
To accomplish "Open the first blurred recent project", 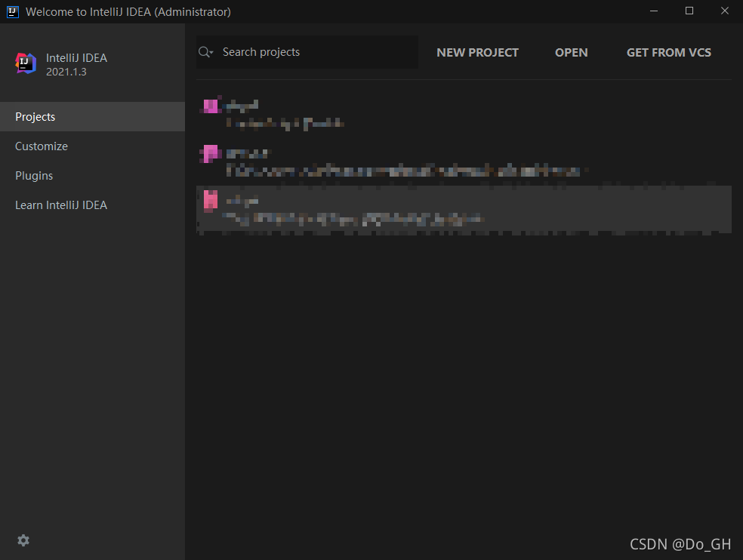I will [464, 113].
